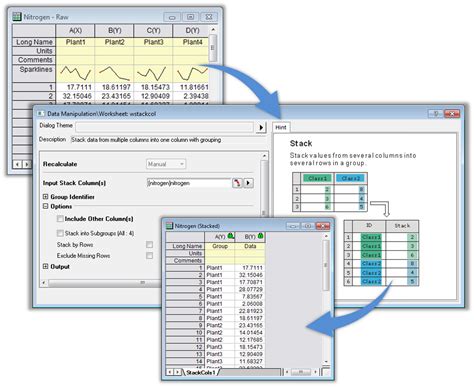Click scroll-up arrow in Nitrogen (Stacked) window
Viewport: 474px width, 387px height.
[326, 236]
